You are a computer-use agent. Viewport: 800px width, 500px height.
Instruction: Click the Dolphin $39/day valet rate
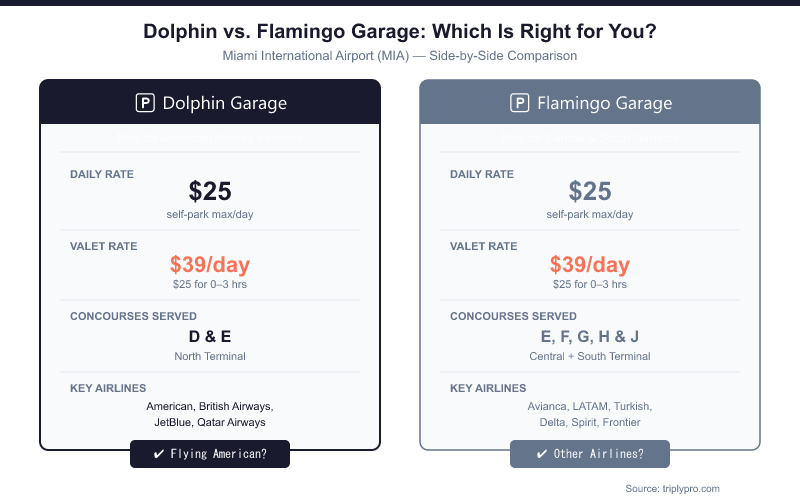click(x=210, y=265)
